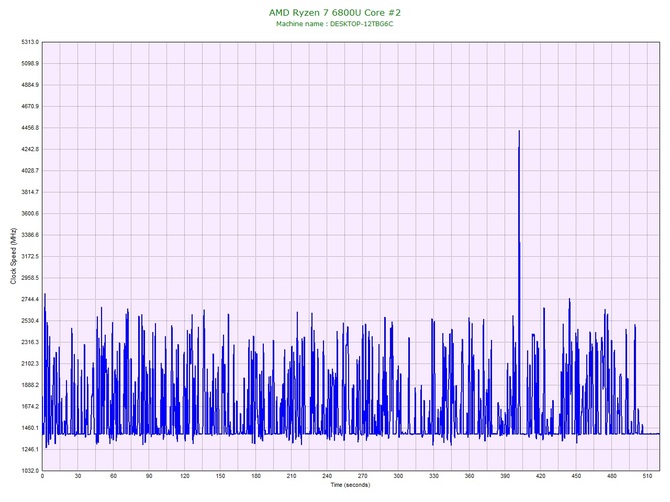The image size is (670, 502).
Task: Click the 3172.5 y-axis value
Action: click(30, 256)
